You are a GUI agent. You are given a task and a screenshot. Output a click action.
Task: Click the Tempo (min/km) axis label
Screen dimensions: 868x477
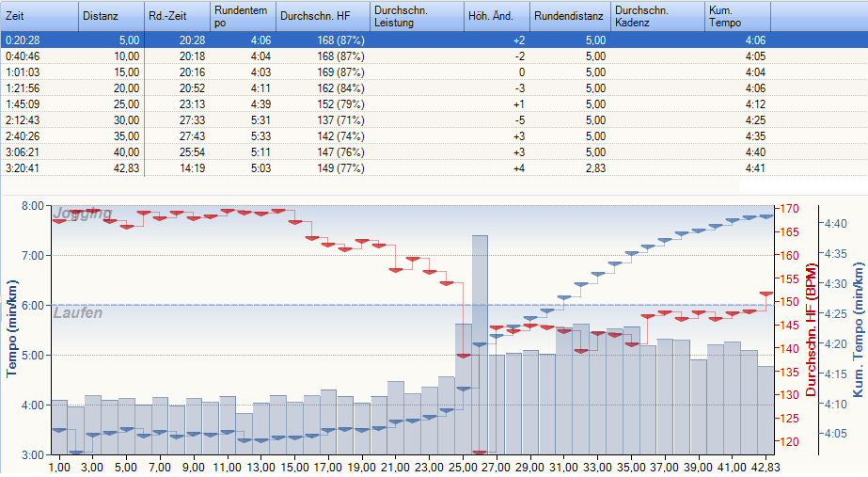[x=11, y=328]
